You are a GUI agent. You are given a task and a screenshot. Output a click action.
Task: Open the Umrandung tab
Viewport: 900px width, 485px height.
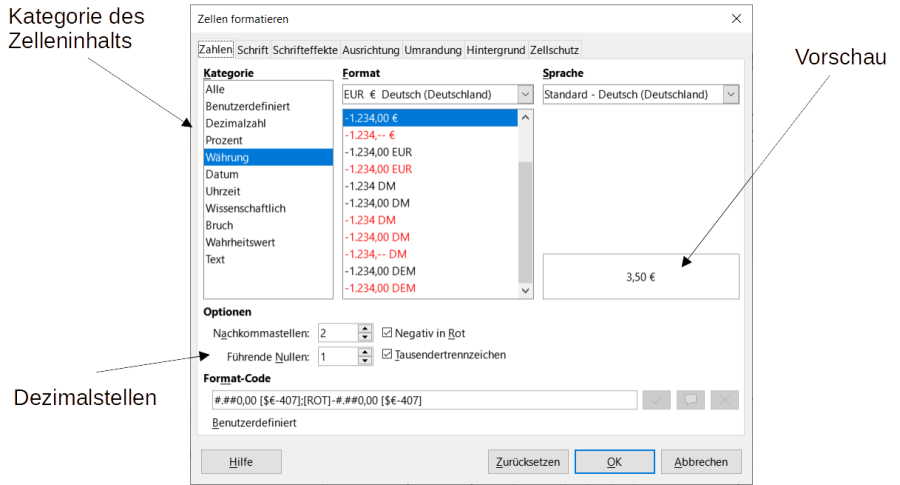click(433, 49)
